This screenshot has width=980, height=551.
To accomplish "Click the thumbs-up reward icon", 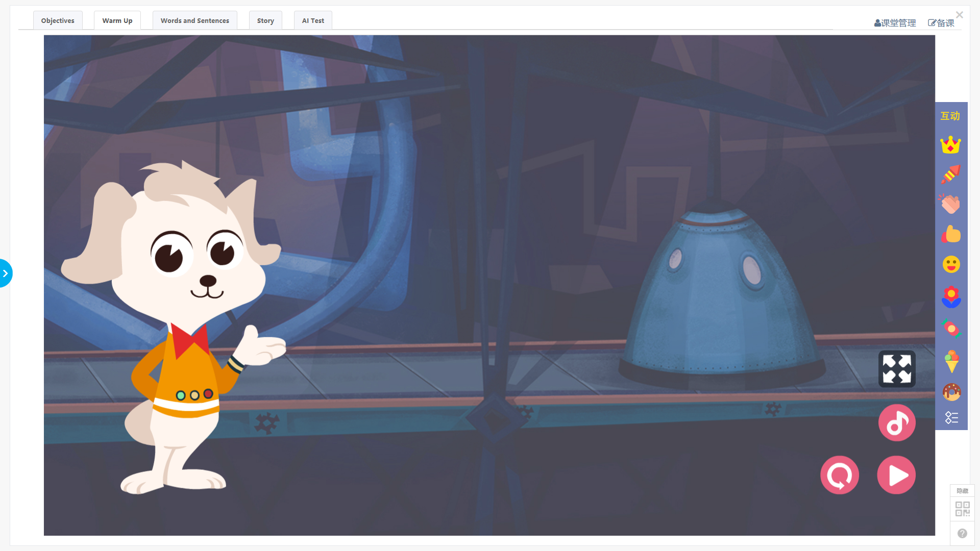I will 951,234.
